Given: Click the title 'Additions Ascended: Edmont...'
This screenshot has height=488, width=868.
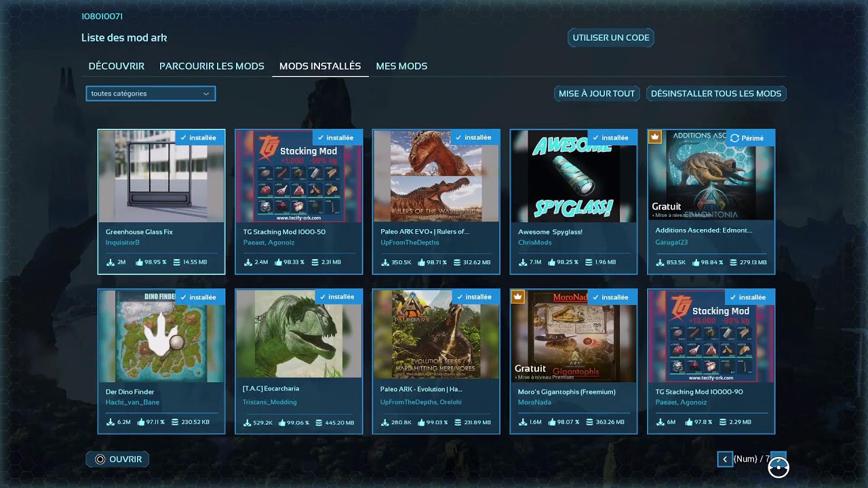Looking at the screenshot, I should pyautogui.click(x=704, y=230).
